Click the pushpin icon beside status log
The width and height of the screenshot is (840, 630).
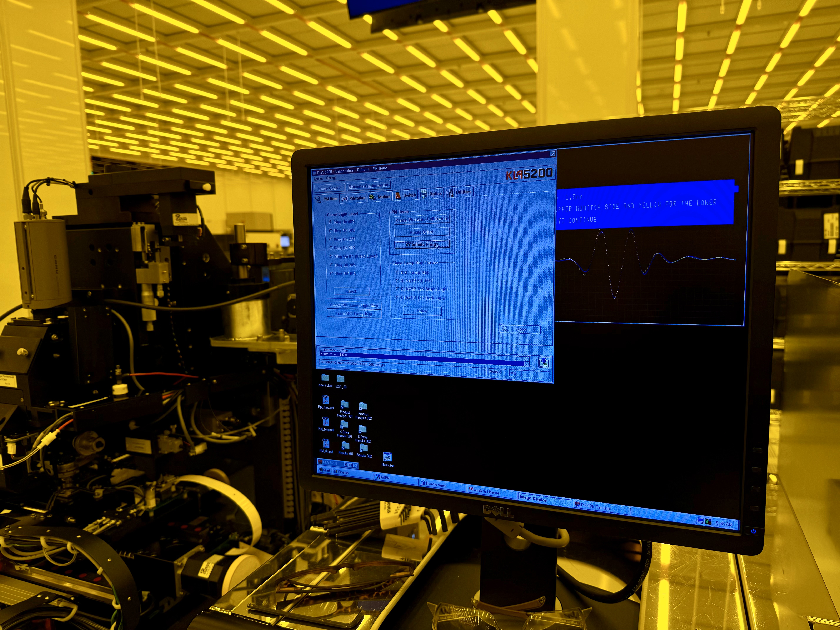544,362
